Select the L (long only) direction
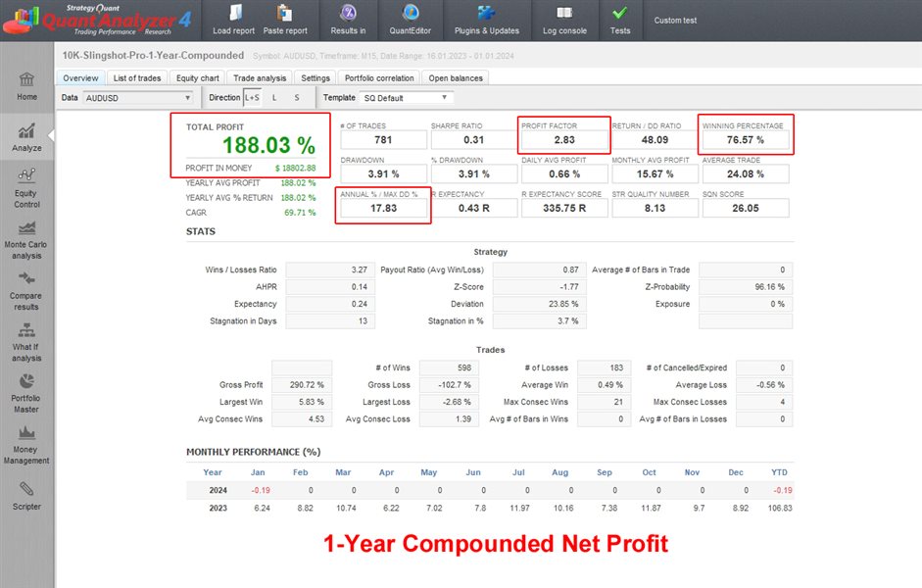This screenshot has width=922, height=588. [274, 98]
